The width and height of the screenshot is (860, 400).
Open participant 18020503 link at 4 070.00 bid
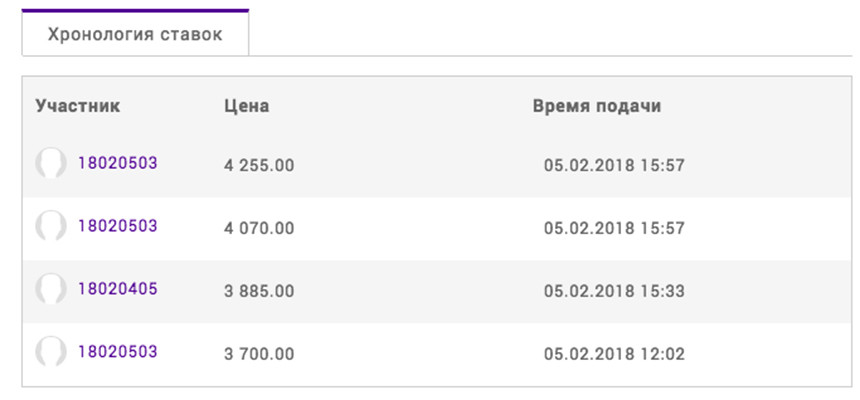pos(117,226)
